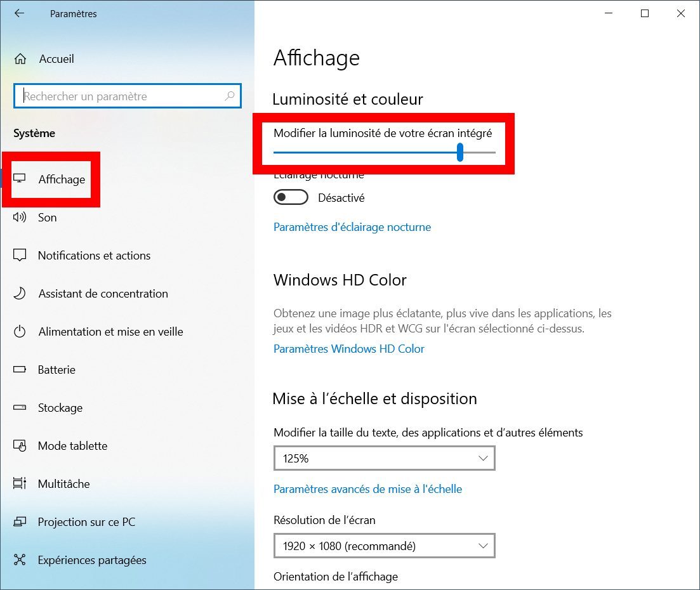Open the Stockage drive icon
This screenshot has width=700, height=590.
tap(20, 407)
